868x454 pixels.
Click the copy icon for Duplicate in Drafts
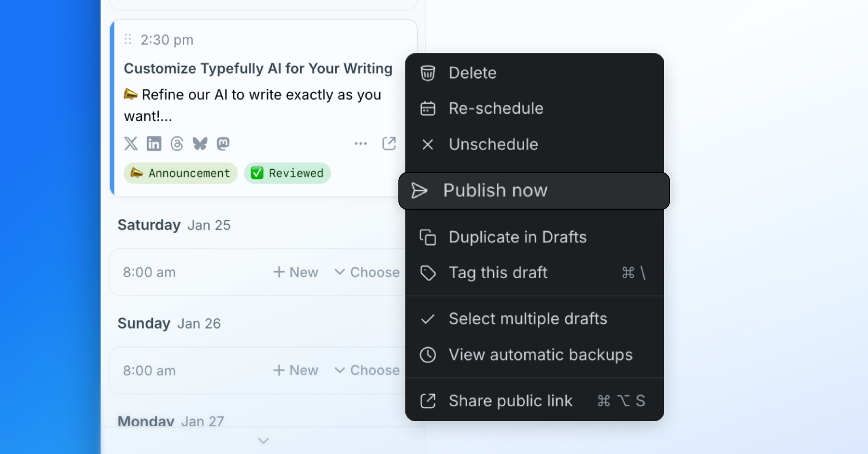[x=427, y=237]
